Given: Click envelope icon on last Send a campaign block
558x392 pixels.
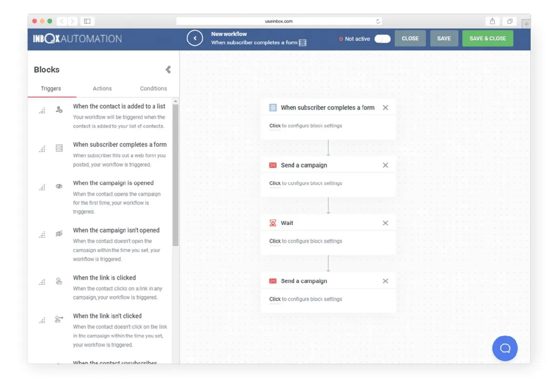Looking at the screenshot, I should pyautogui.click(x=273, y=281).
